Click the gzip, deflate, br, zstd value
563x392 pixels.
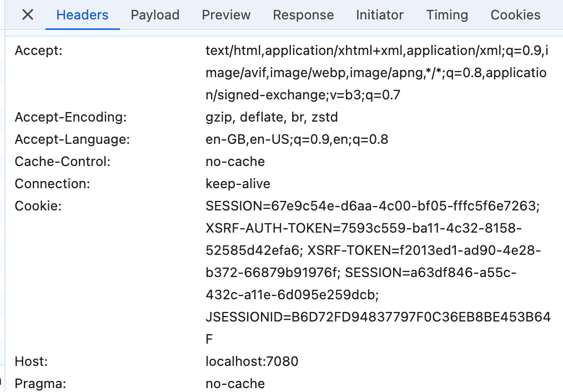(272, 117)
